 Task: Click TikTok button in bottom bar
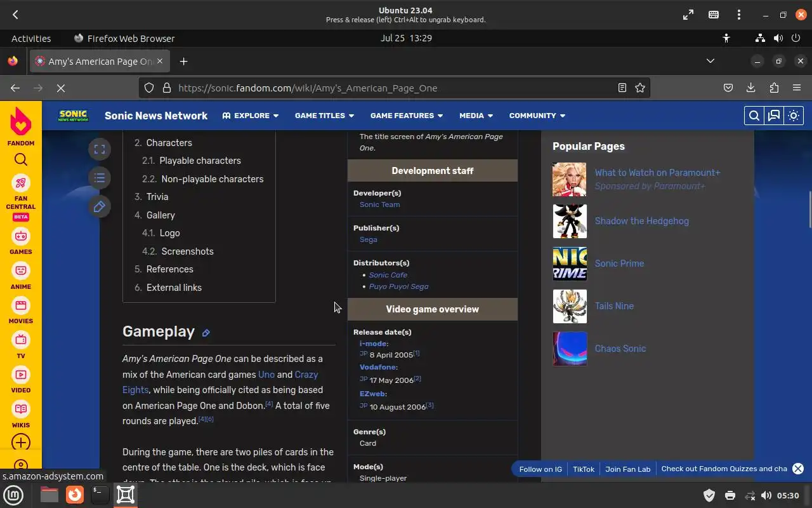click(x=584, y=469)
